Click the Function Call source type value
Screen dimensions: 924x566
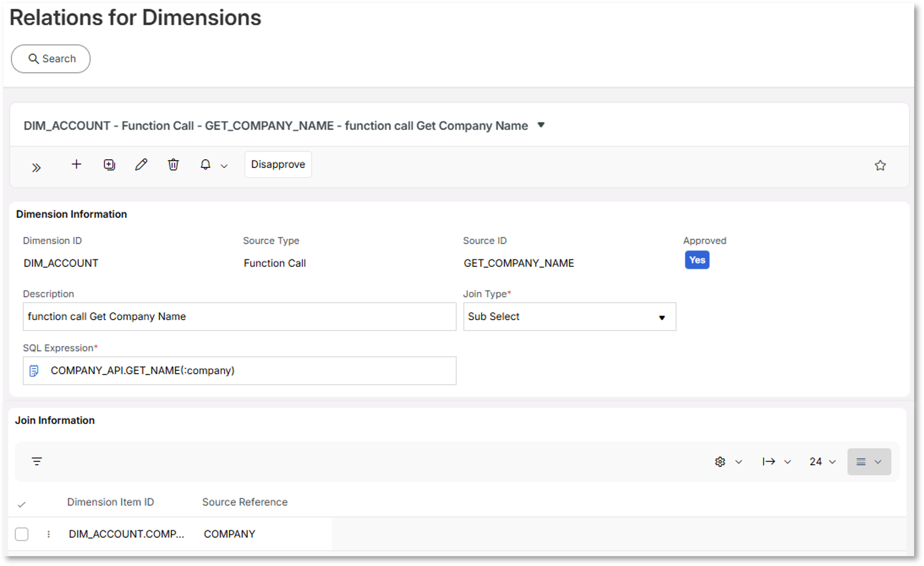274,263
